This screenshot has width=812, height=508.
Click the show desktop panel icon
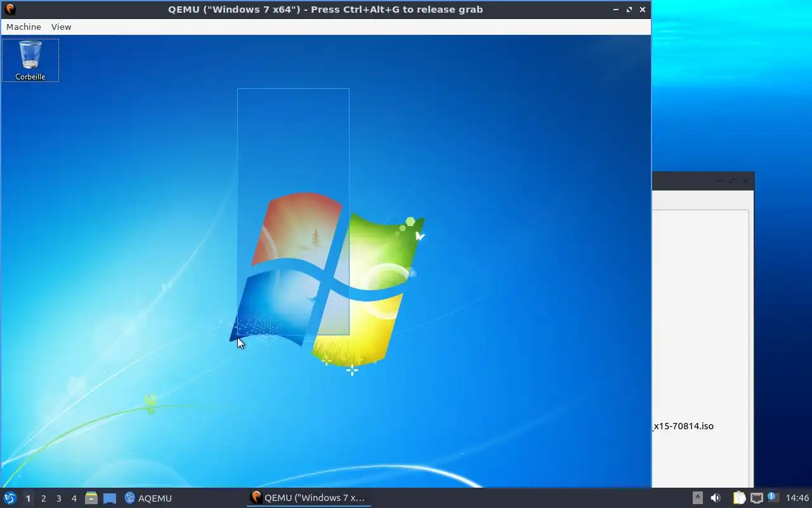(109, 498)
